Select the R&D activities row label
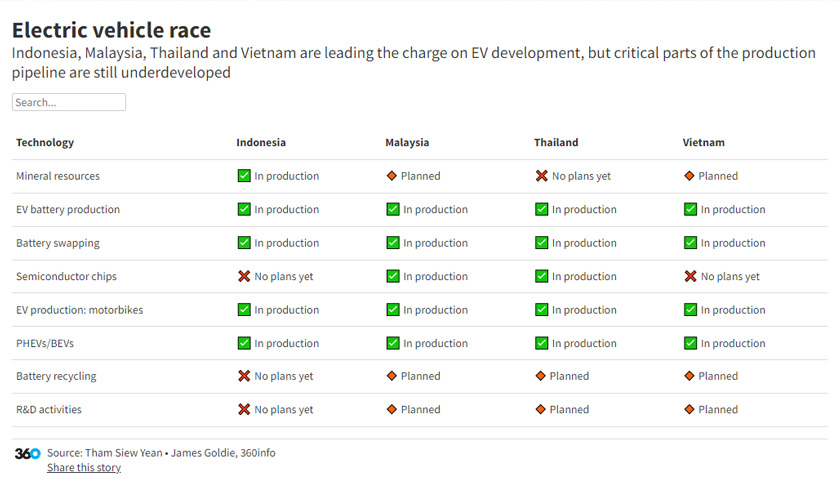 pos(49,409)
